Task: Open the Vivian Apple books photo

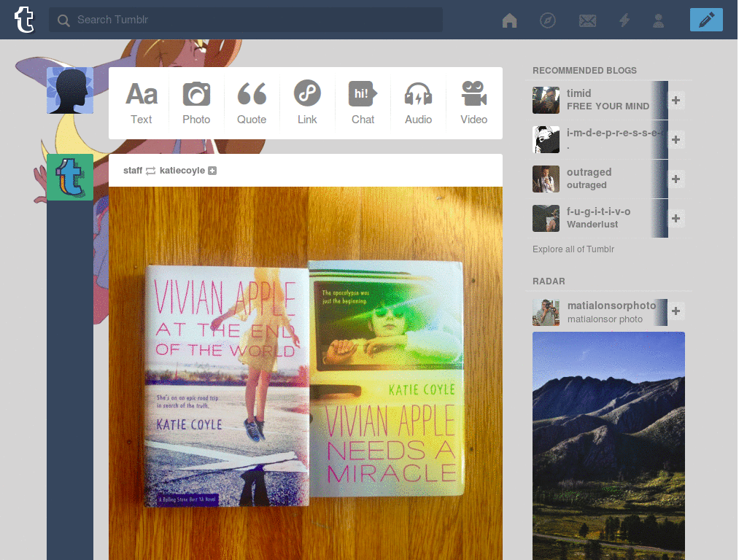Action: (x=306, y=373)
